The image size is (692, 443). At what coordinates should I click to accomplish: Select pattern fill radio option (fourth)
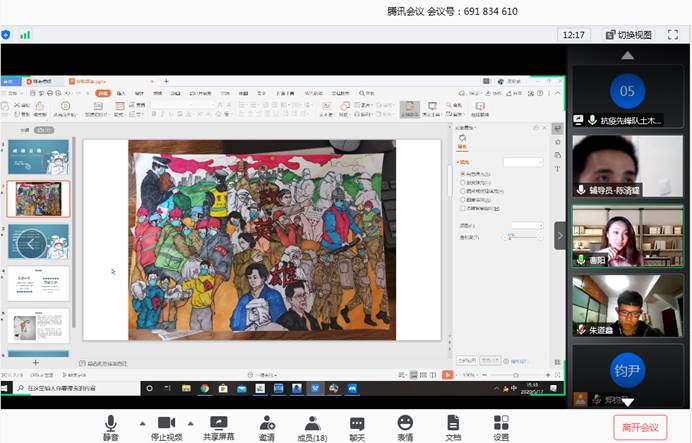(x=463, y=199)
